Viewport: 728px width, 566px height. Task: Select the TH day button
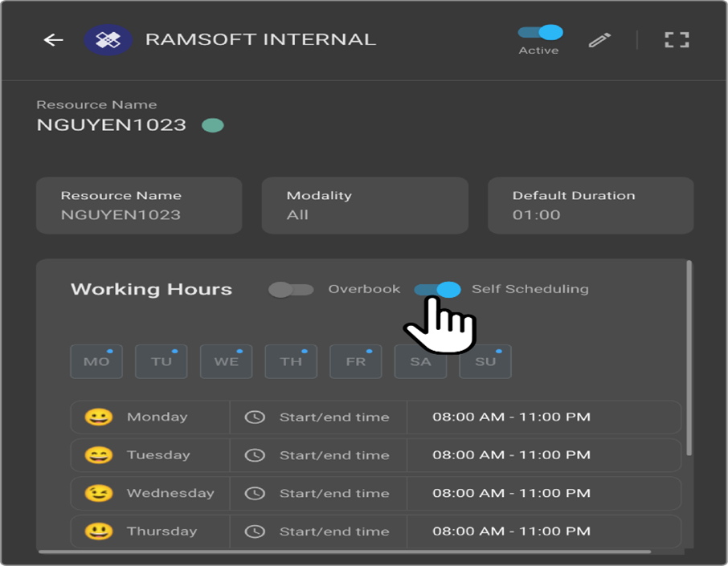pos(291,361)
